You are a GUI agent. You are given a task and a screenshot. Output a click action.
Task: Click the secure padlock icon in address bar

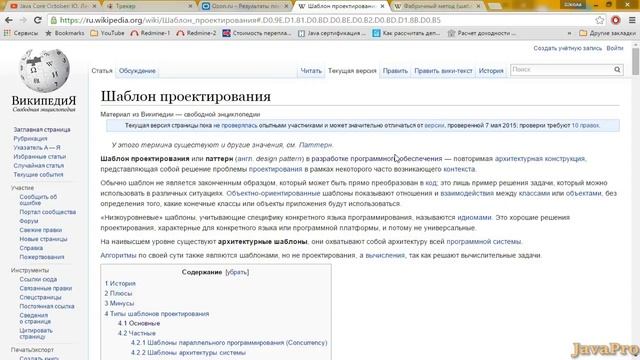click(x=53, y=20)
